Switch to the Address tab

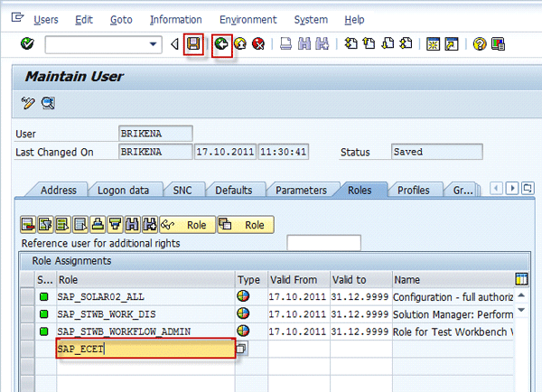coord(59,190)
